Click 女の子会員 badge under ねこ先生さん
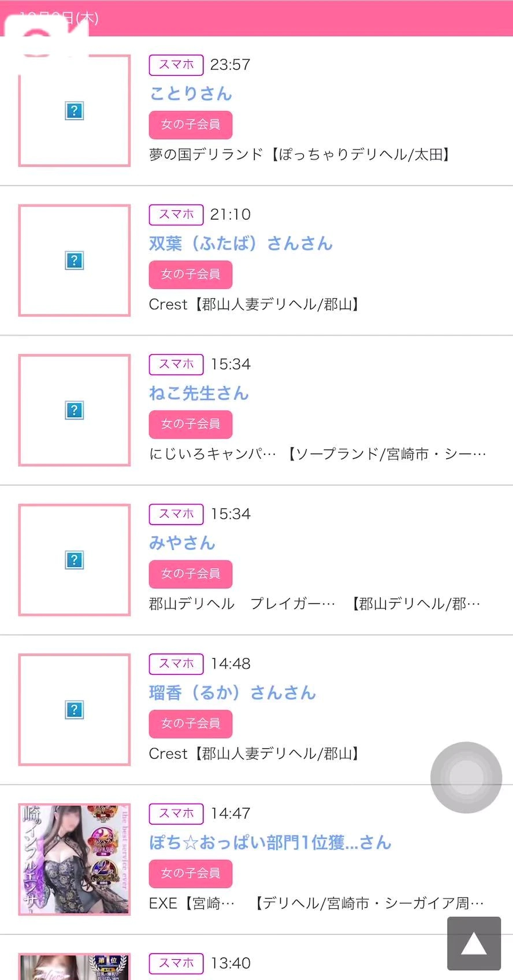The height and width of the screenshot is (980, 513). pyautogui.click(x=191, y=424)
